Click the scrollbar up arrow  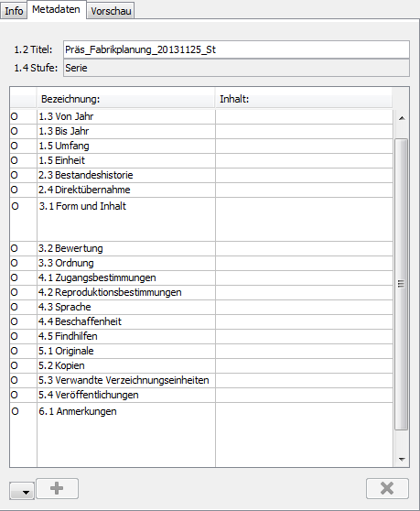402,118
